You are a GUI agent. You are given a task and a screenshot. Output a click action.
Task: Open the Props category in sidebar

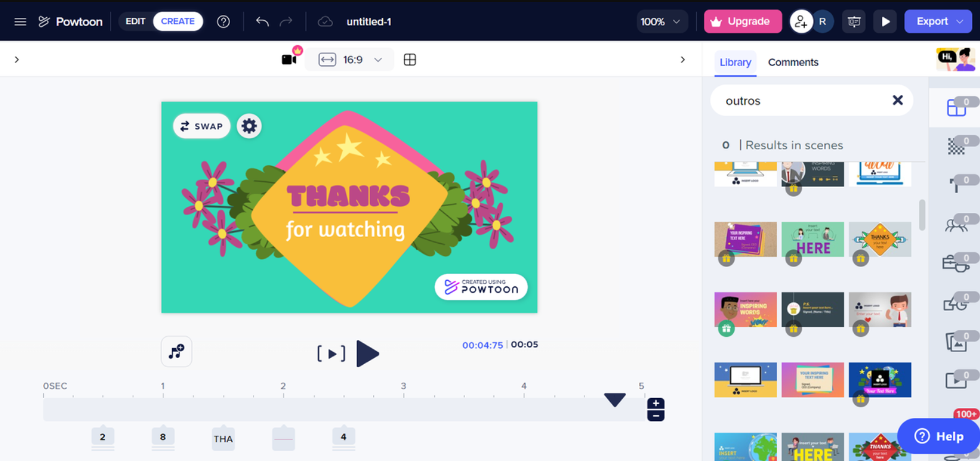click(957, 264)
